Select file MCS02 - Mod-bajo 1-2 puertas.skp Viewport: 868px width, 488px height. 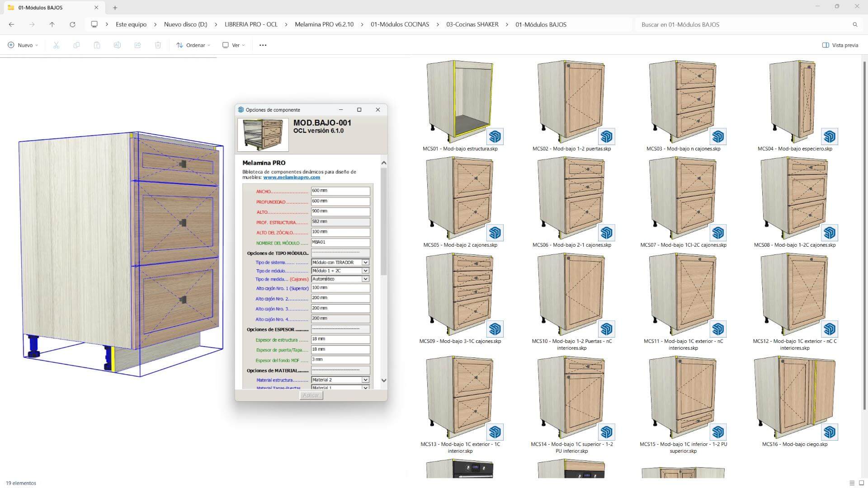[571, 106]
